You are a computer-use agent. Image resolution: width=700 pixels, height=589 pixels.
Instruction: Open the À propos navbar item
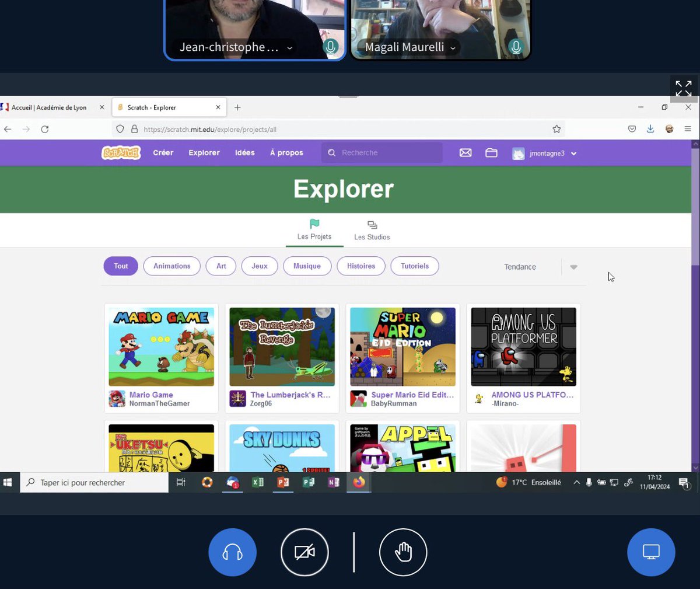point(286,153)
